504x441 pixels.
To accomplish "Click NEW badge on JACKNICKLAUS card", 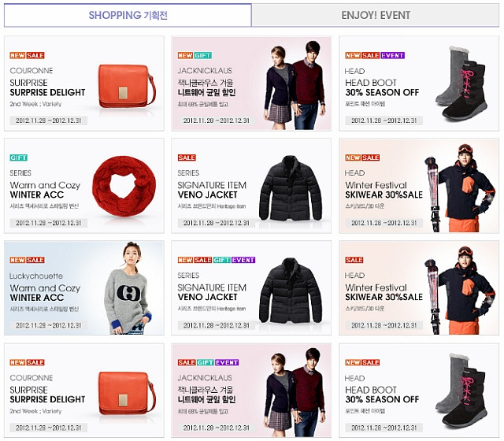I will click(x=185, y=55).
